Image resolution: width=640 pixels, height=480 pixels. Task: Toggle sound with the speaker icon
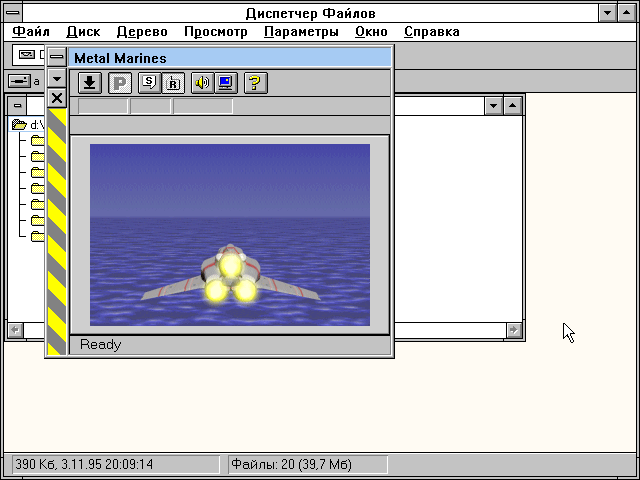pyautogui.click(x=202, y=83)
